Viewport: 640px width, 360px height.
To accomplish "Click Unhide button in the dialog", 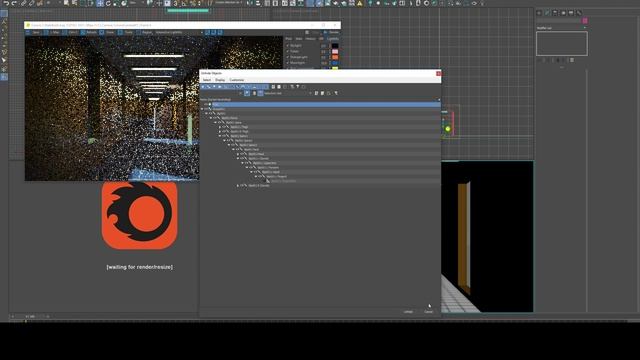I will (408, 312).
